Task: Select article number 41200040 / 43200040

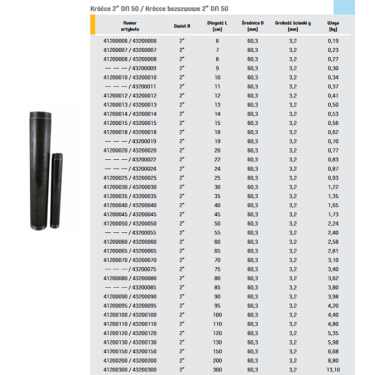Action: pos(130,205)
